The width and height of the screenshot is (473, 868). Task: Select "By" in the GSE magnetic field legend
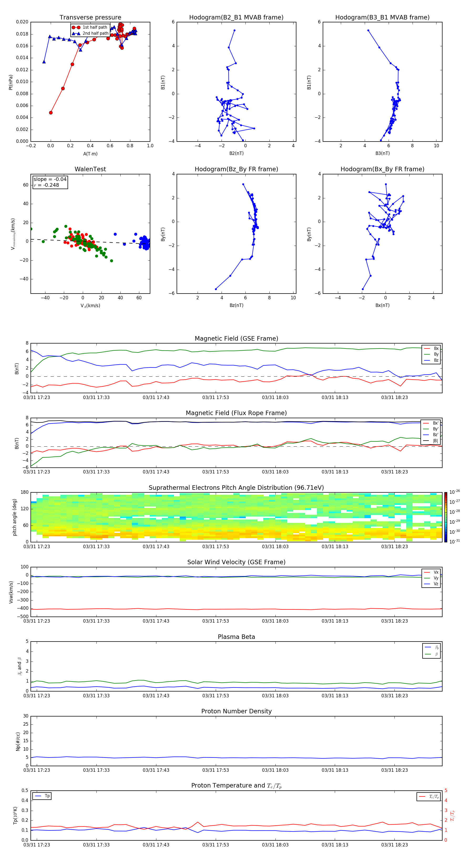click(x=431, y=354)
